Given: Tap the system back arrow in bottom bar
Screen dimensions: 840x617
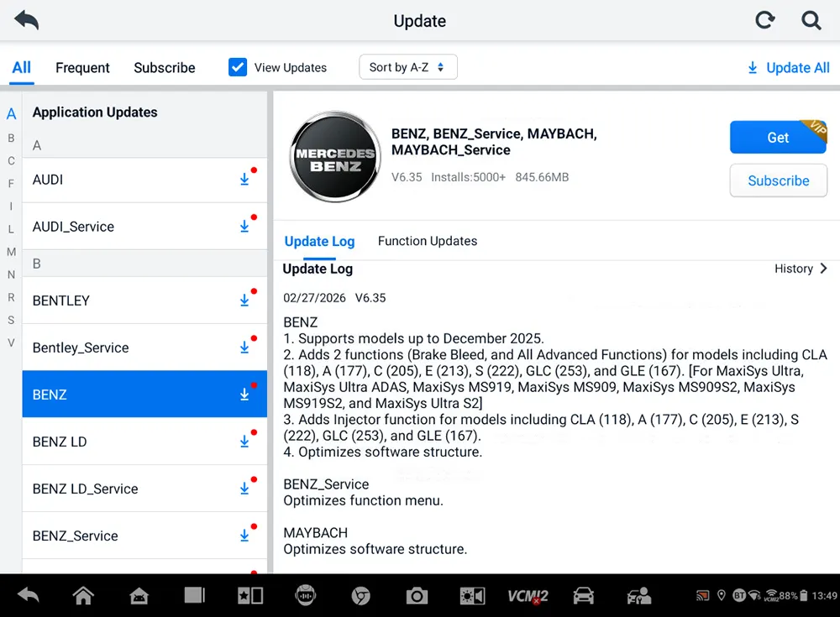Looking at the screenshot, I should click(x=29, y=595).
